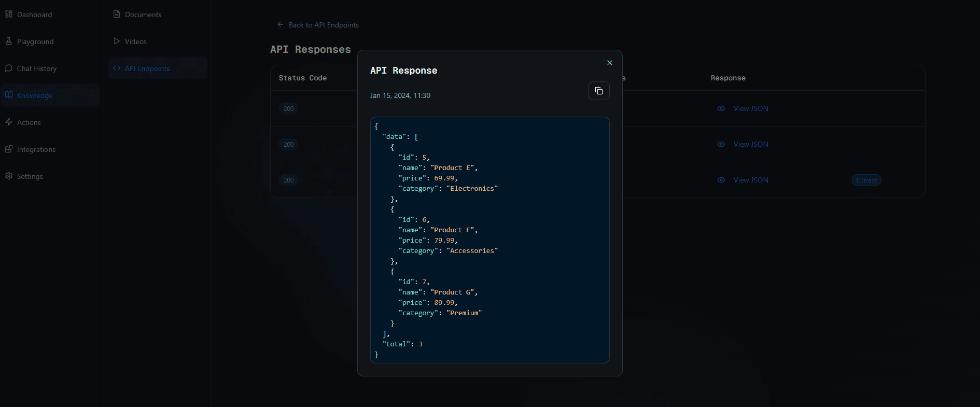This screenshot has width=980, height=407.
Task: Click the Settings gear icon
Action: pos(9,176)
